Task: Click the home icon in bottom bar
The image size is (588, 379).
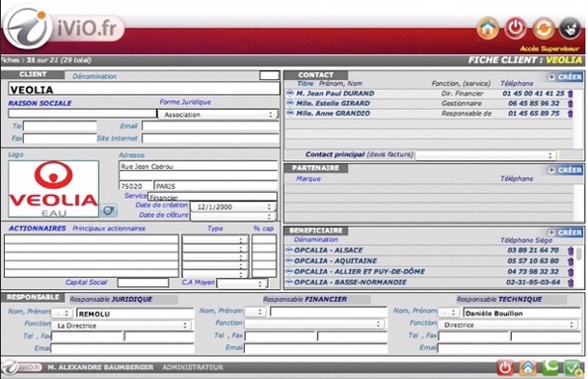Action: pos(528,368)
